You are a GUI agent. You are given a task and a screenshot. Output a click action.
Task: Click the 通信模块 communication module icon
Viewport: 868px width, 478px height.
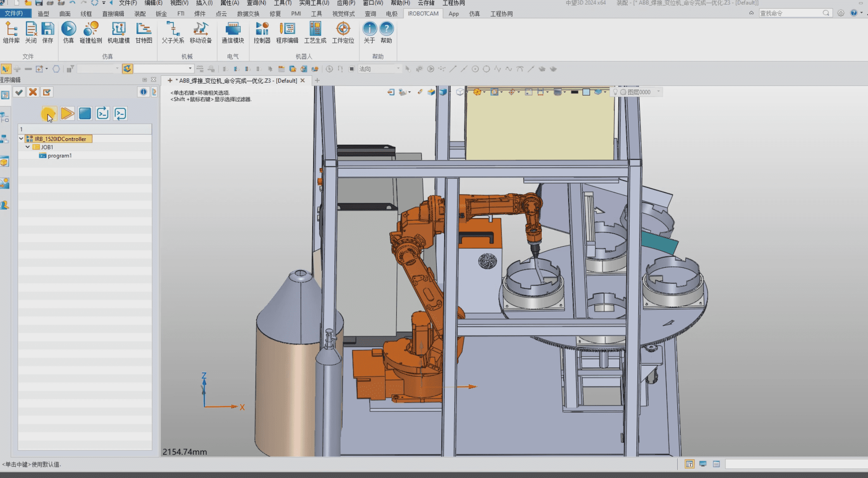tap(233, 32)
